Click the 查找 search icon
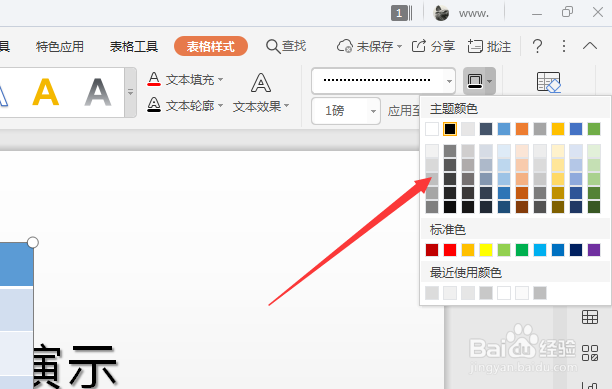 click(273, 46)
